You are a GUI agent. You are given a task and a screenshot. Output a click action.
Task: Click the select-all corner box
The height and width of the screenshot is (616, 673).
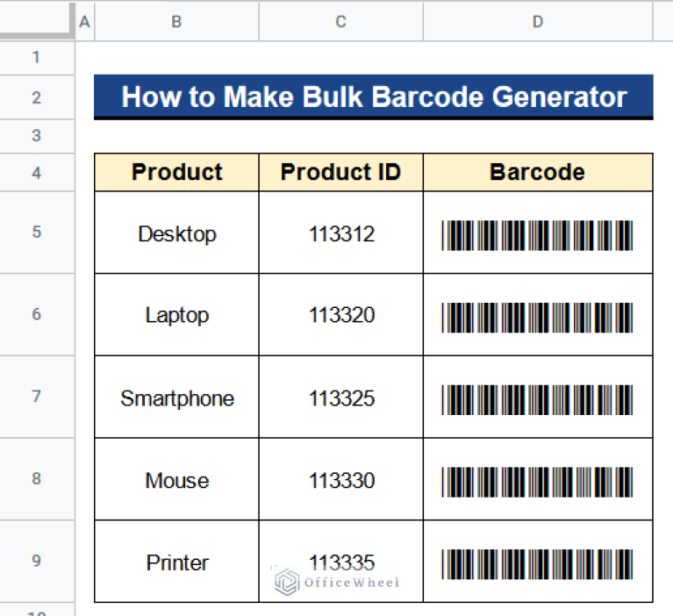point(37,21)
